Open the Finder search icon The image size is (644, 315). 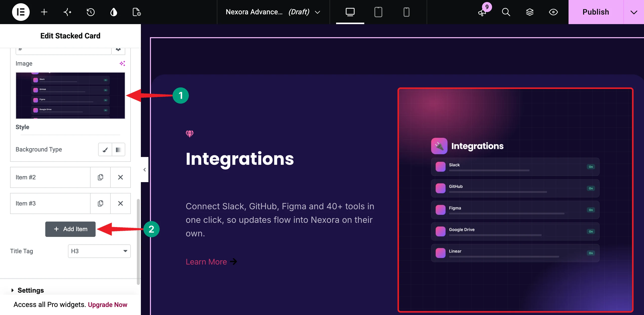tap(506, 12)
